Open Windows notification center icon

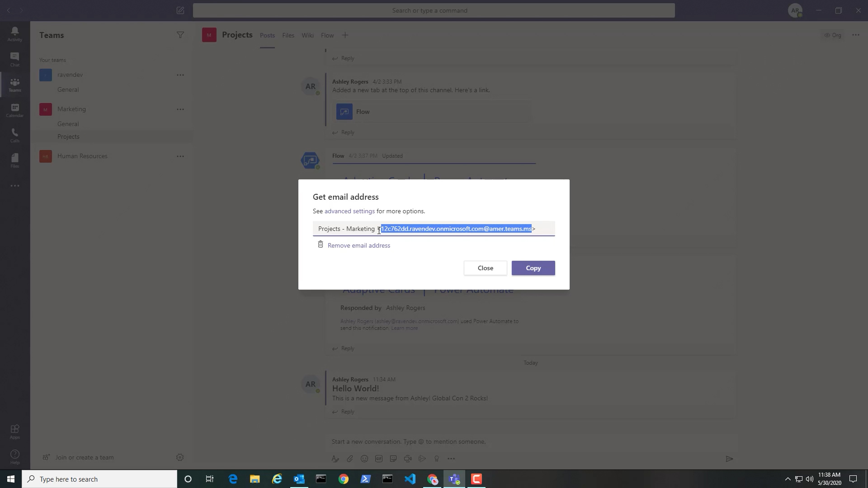pyautogui.click(x=853, y=479)
